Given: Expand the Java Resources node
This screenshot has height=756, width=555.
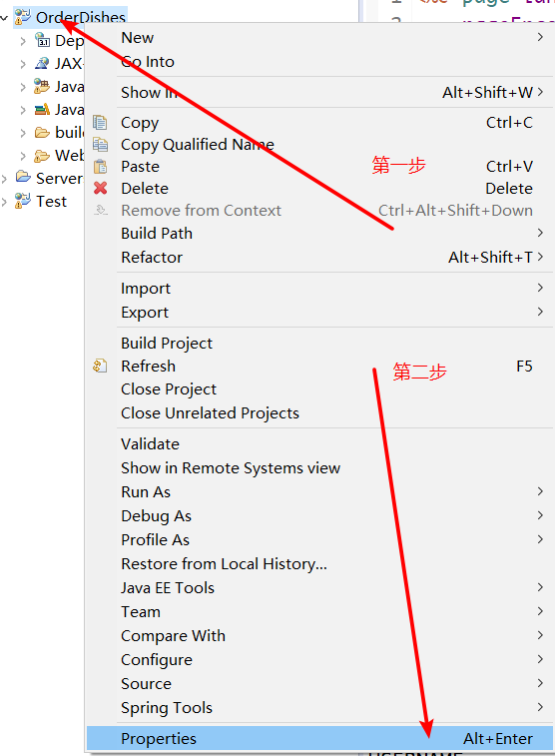Looking at the screenshot, I should coord(23,87).
